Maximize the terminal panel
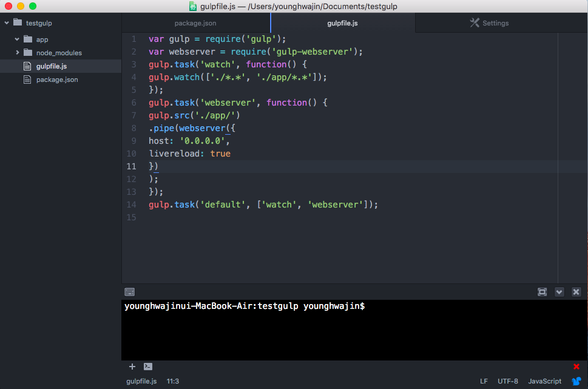Image resolution: width=588 pixels, height=389 pixels. point(542,292)
